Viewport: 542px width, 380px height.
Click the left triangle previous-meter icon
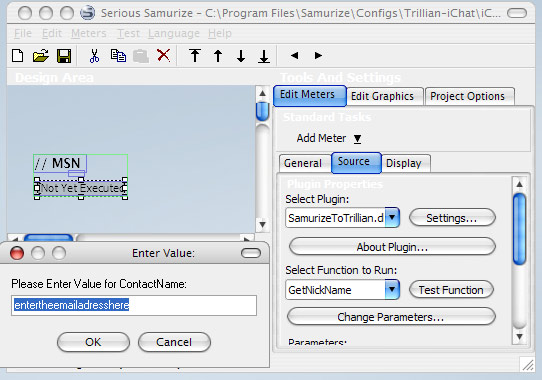click(x=295, y=55)
